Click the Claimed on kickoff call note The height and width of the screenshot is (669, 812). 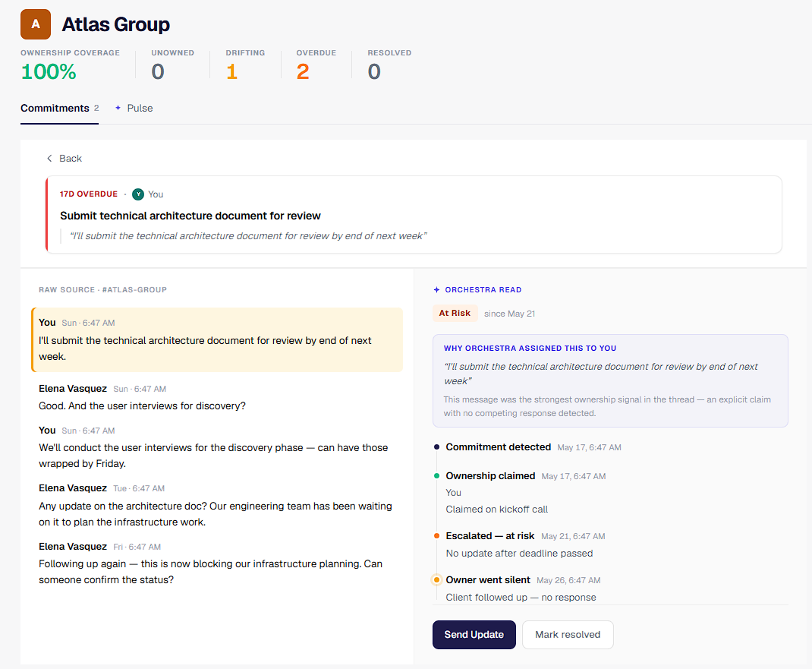click(496, 510)
